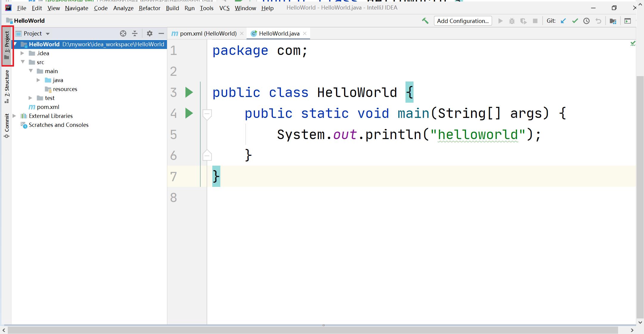Open Project panel settings gear
The width and height of the screenshot is (644, 334).
coord(150,33)
